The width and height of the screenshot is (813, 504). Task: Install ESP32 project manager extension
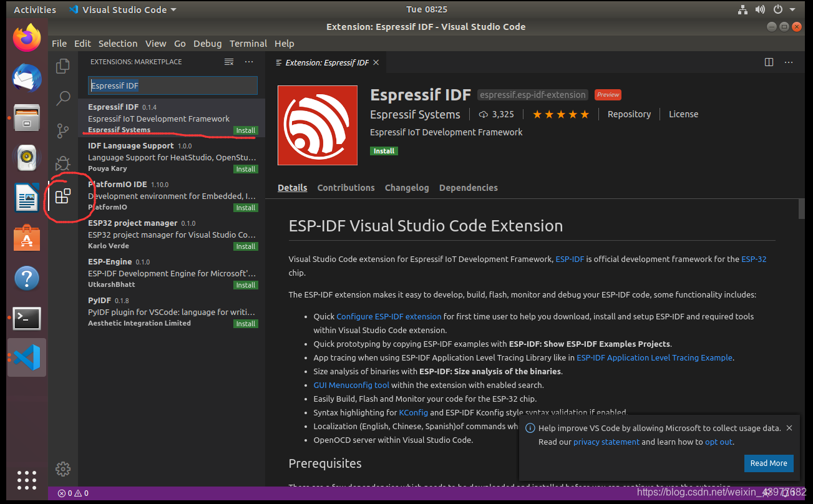point(245,246)
